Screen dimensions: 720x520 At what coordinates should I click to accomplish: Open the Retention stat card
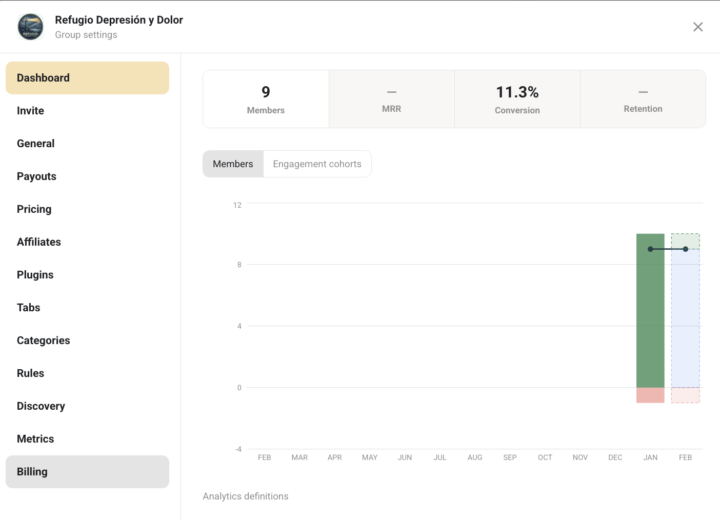(x=643, y=99)
